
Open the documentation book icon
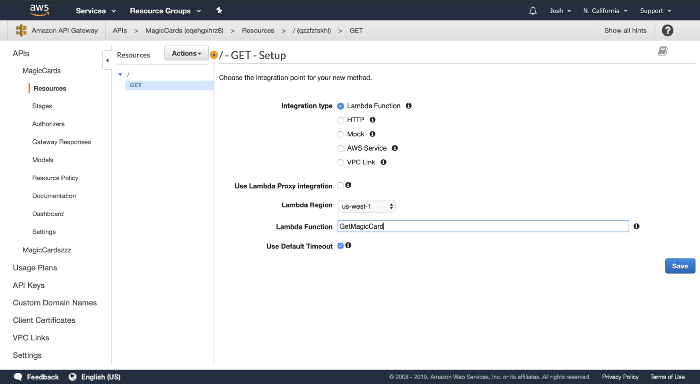coord(662,51)
